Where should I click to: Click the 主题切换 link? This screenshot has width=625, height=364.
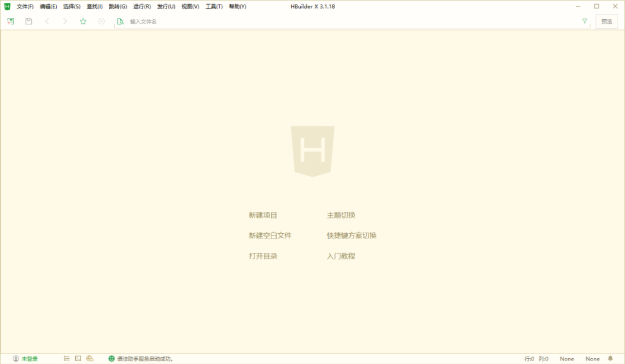[341, 215]
